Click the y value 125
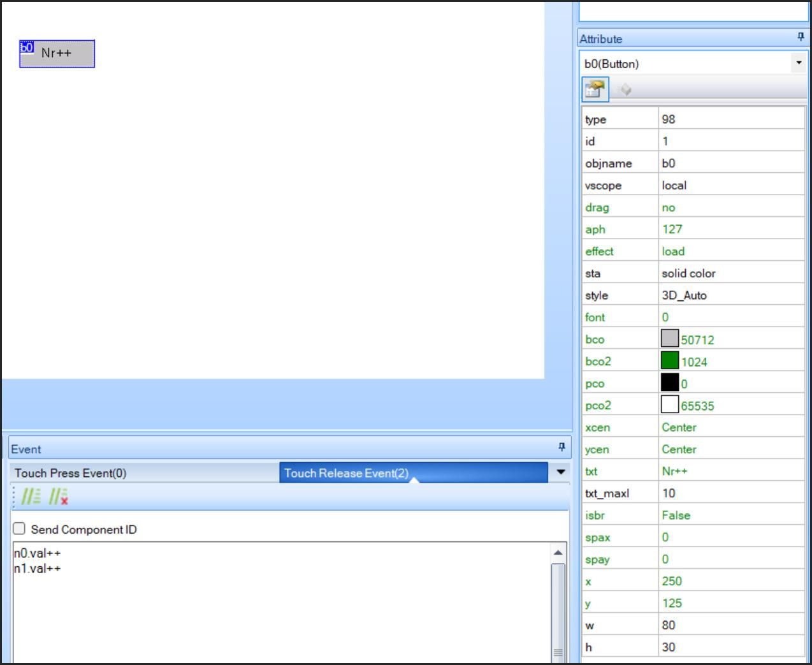 pyautogui.click(x=731, y=603)
